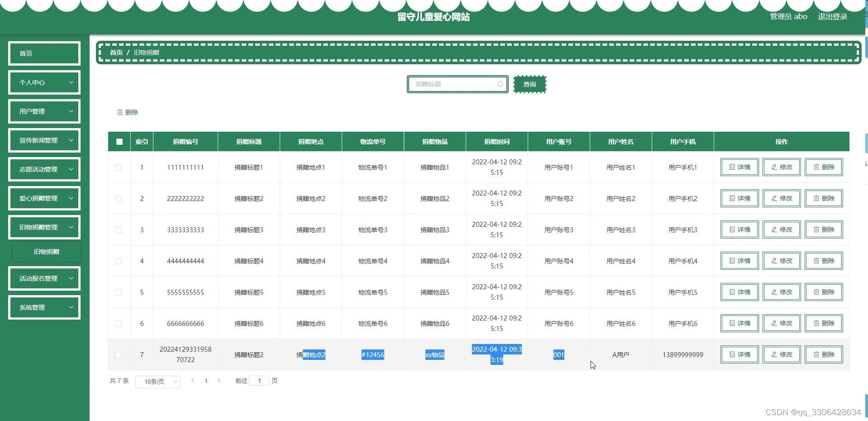The width and height of the screenshot is (868, 421).
Task: Select the 旧物捐赠 submenu item
Action: (x=47, y=252)
